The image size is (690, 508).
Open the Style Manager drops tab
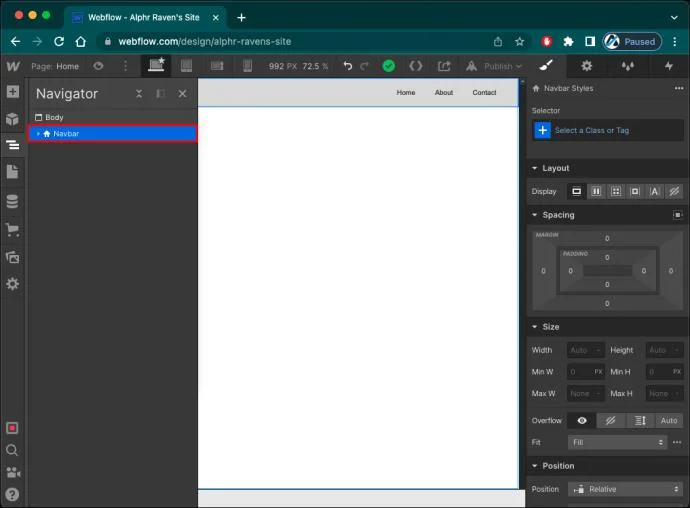[628, 66]
